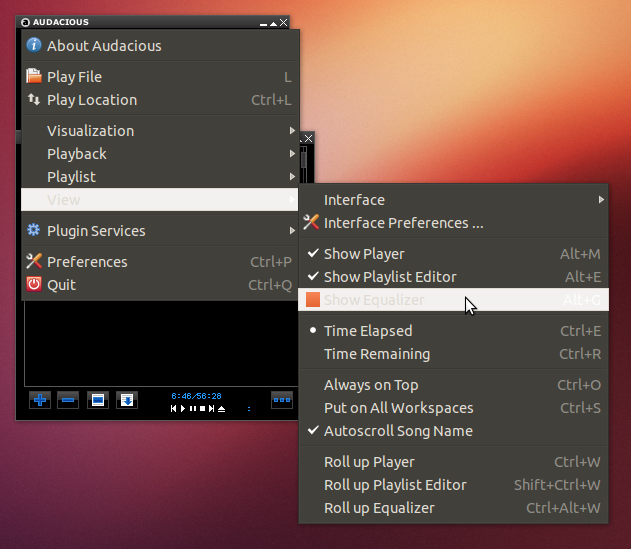Enable Always on Top
Viewport: 631px width, 549px height.
tap(454, 385)
